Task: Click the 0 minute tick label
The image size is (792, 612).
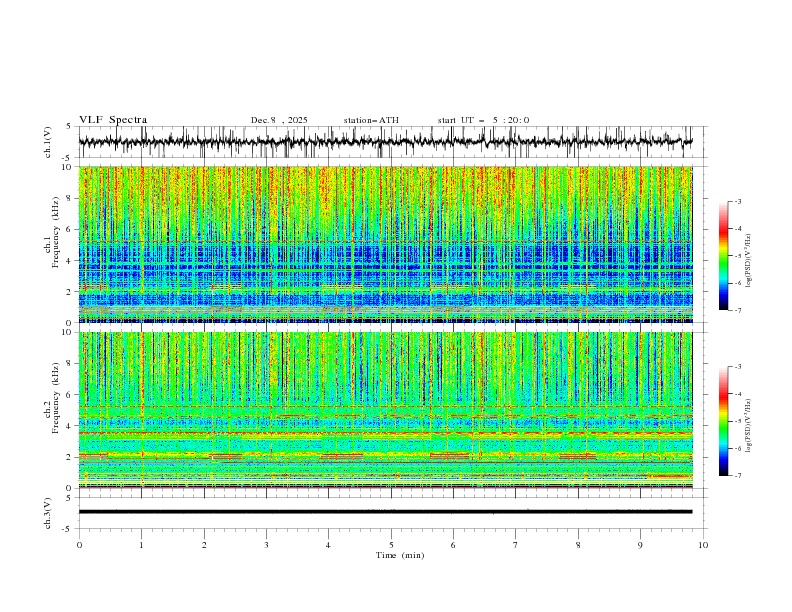Action: click(x=79, y=545)
